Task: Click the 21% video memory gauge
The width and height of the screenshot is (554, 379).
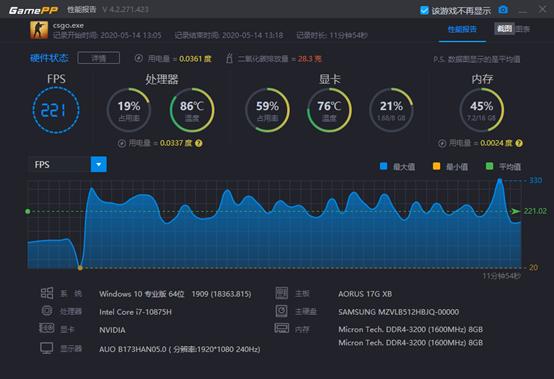Action: pyautogui.click(x=391, y=110)
